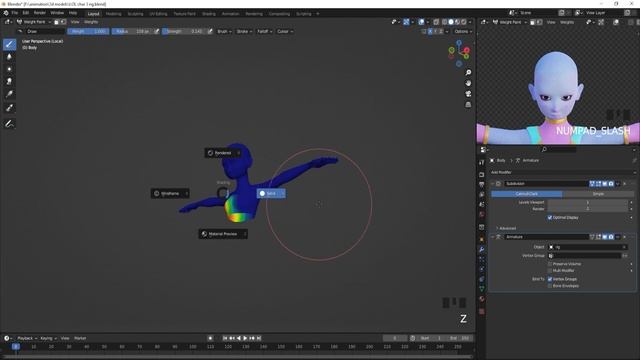640x360 pixels.
Task: Select the Draw weight paint tool
Action: [9, 44]
